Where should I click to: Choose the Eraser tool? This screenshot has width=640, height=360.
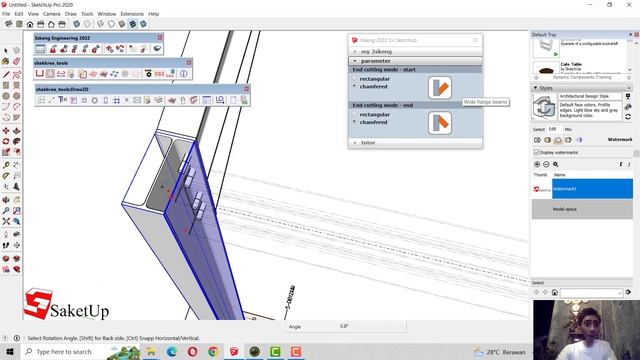(16, 61)
